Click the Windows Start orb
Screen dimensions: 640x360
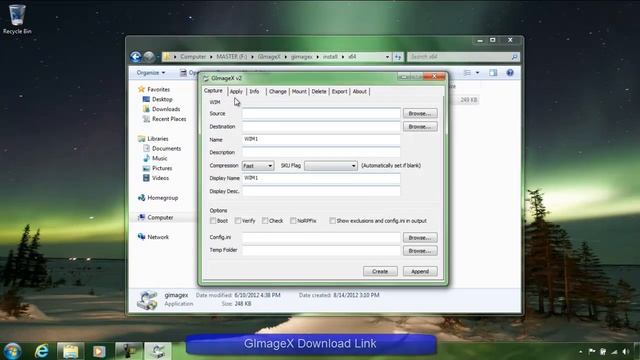coord(12,351)
